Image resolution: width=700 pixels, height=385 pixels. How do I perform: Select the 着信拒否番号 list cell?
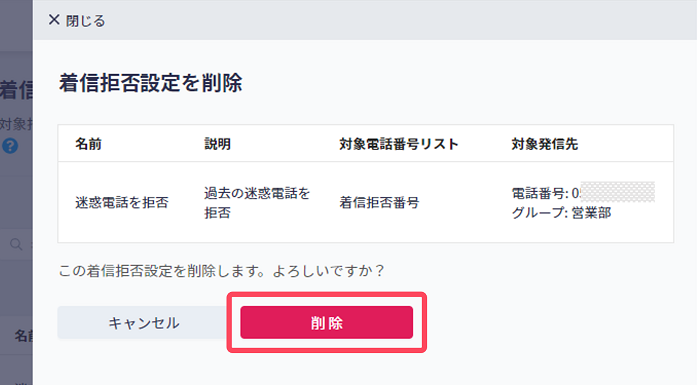pos(379,202)
